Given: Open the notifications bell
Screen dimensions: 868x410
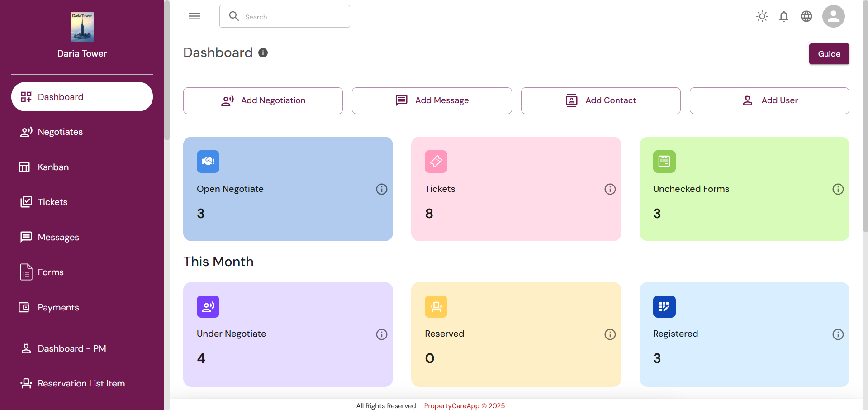Looking at the screenshot, I should pos(784,17).
